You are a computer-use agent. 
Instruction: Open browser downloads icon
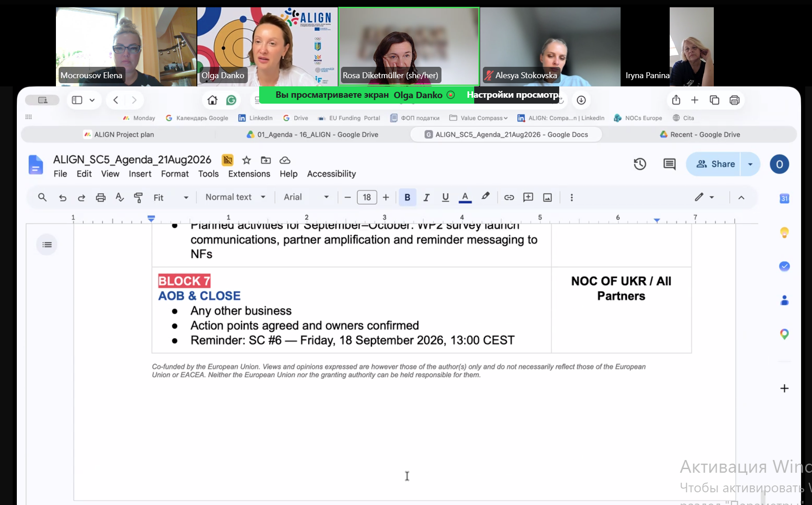click(x=581, y=100)
